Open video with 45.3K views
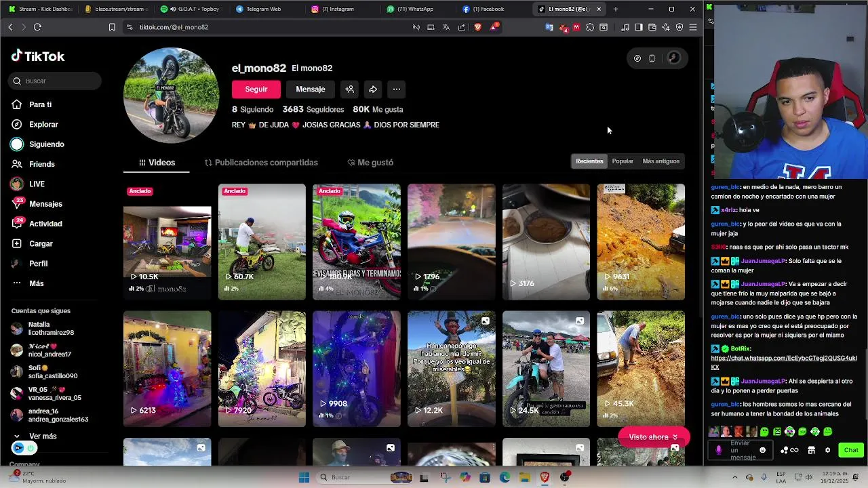 [641, 369]
